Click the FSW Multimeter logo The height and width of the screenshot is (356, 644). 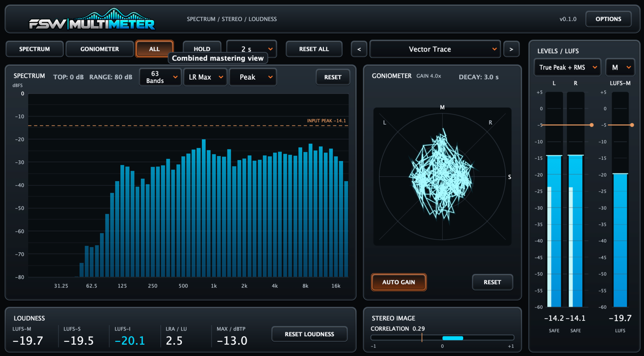(92, 19)
